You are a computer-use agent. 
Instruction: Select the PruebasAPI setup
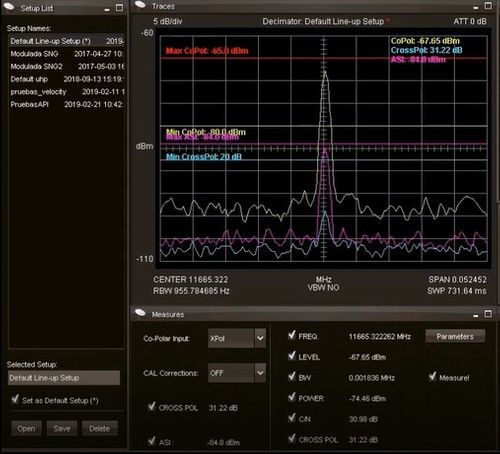pos(67,105)
